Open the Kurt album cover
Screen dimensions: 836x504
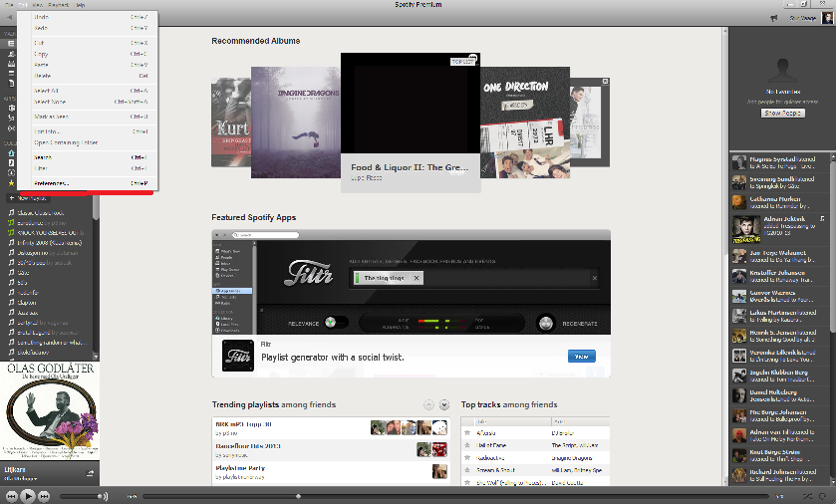tap(231, 123)
